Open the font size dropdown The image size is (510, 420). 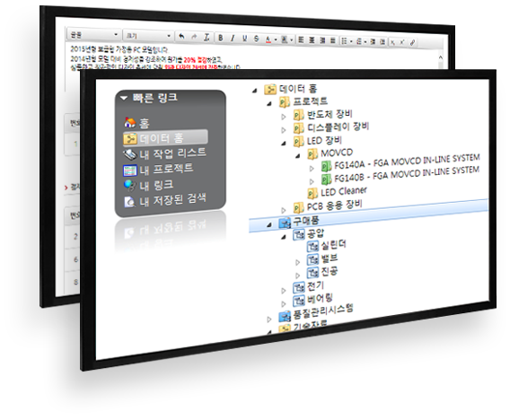(147, 36)
